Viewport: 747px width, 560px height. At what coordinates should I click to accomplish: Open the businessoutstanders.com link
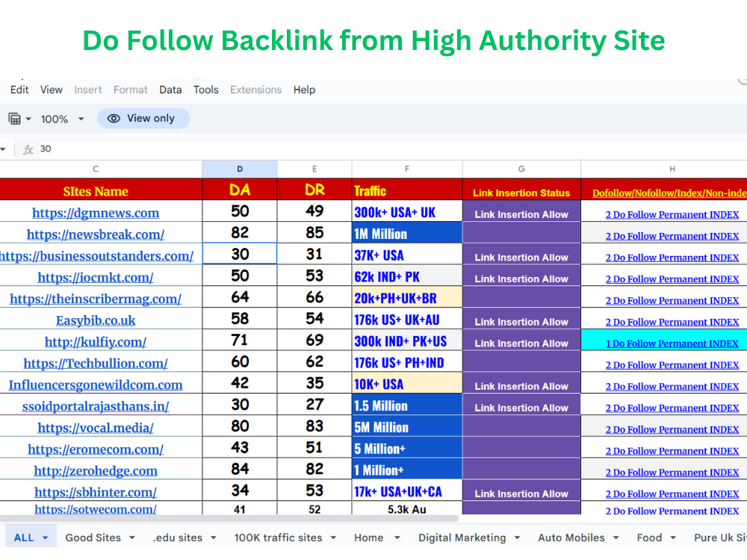(x=96, y=255)
